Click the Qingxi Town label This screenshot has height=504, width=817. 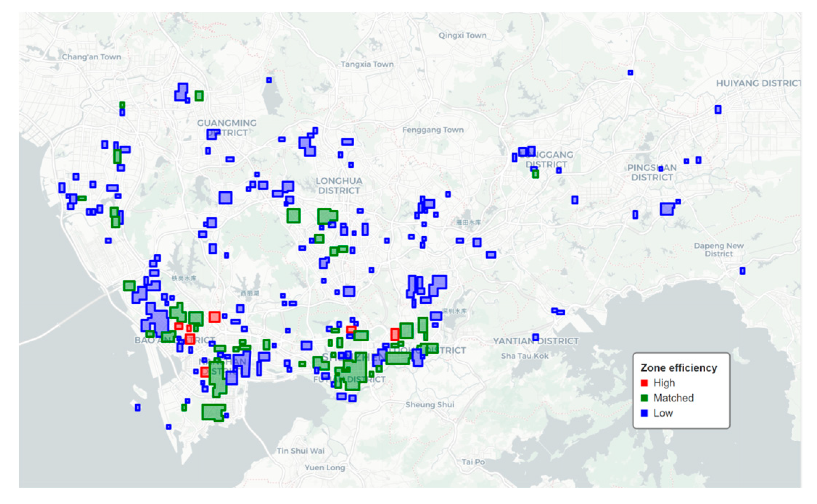462,35
